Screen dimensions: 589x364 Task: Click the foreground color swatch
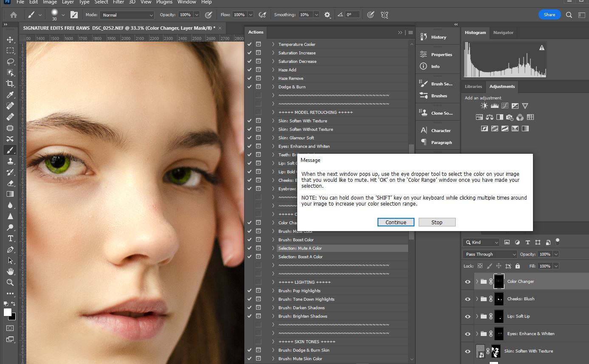8,313
